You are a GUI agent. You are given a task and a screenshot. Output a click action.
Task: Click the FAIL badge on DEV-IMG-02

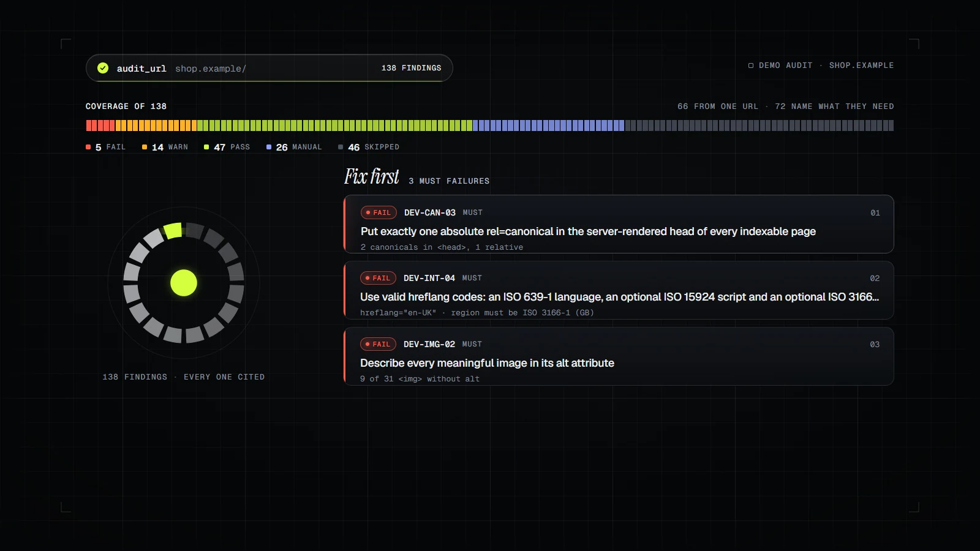point(378,344)
